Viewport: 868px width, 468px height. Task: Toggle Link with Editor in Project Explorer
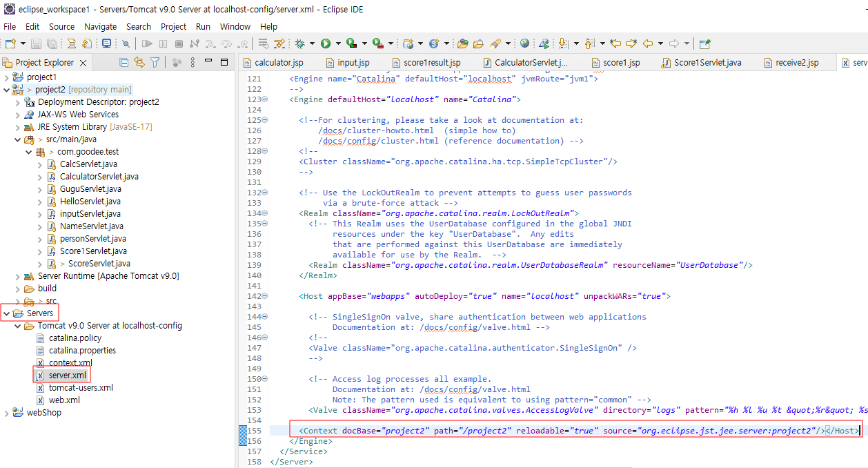coord(139,63)
